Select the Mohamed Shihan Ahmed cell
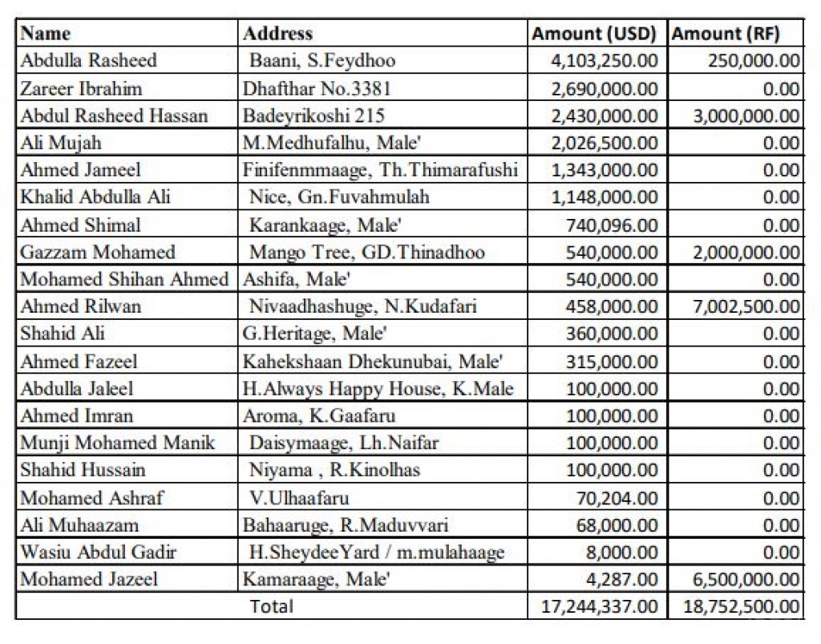The width and height of the screenshot is (821, 644). pyautogui.click(x=127, y=278)
